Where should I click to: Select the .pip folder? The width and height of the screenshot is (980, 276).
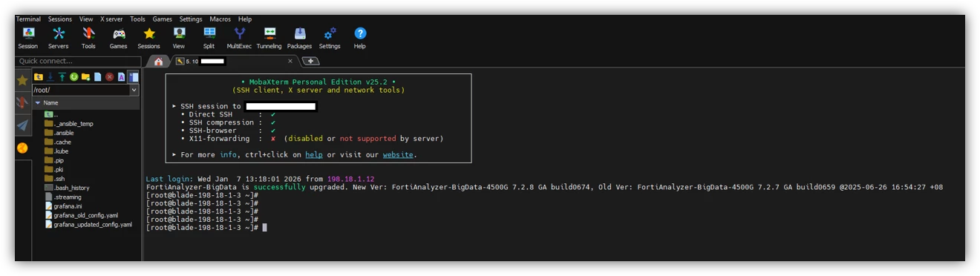[54, 160]
